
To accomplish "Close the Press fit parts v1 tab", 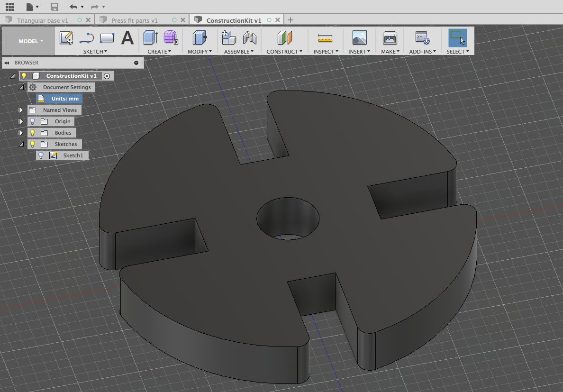I will [x=183, y=20].
